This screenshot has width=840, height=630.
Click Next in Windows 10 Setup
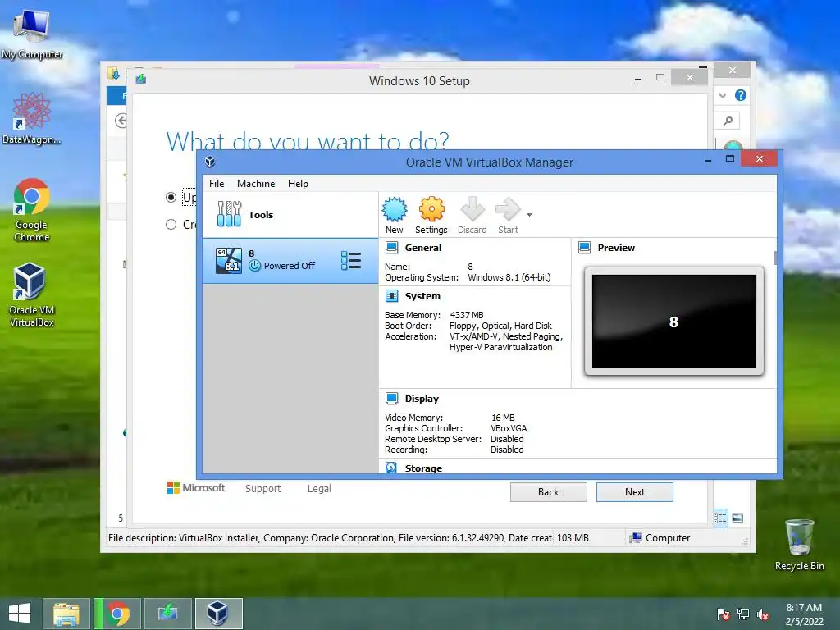point(635,492)
